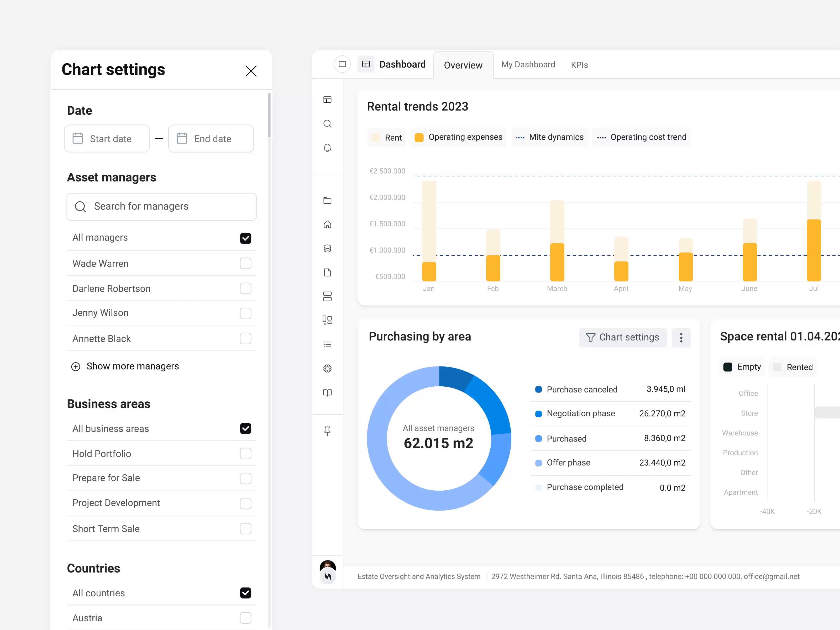The width and height of the screenshot is (840, 630).
Task: Open the documentation book icon near the sidebar bottom
Action: pos(327,393)
